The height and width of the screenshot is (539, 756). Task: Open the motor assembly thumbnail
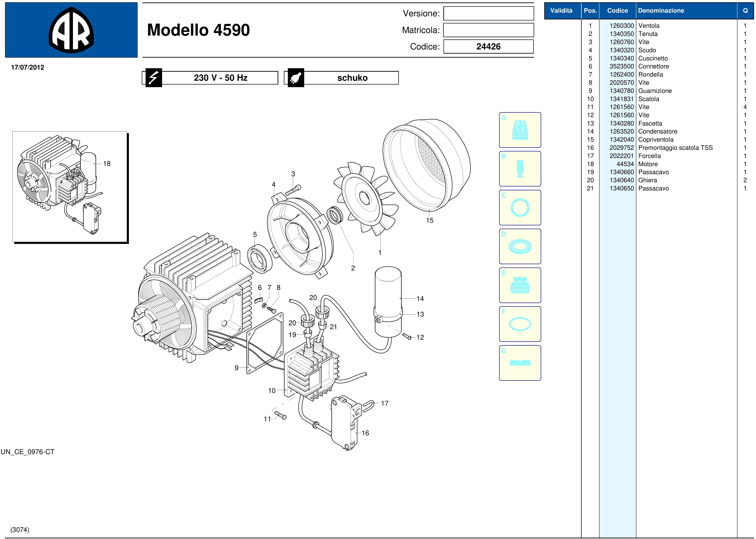point(70,187)
